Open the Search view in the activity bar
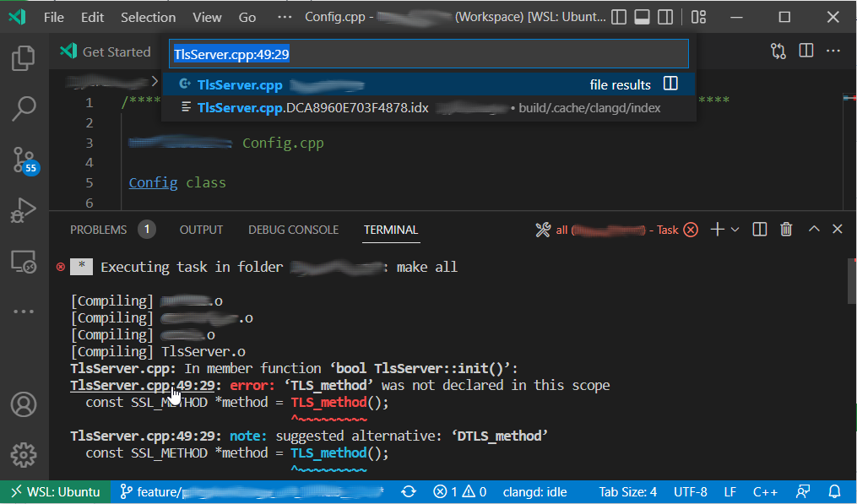 (x=23, y=109)
